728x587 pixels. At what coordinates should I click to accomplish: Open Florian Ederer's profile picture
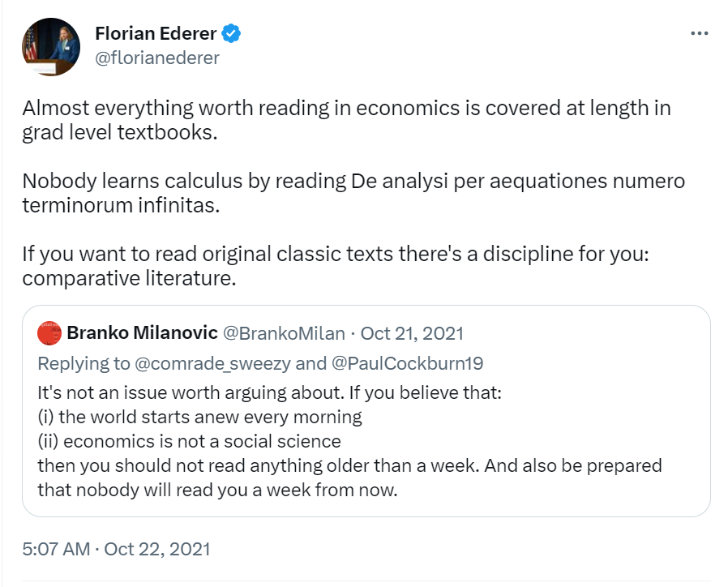[x=51, y=47]
